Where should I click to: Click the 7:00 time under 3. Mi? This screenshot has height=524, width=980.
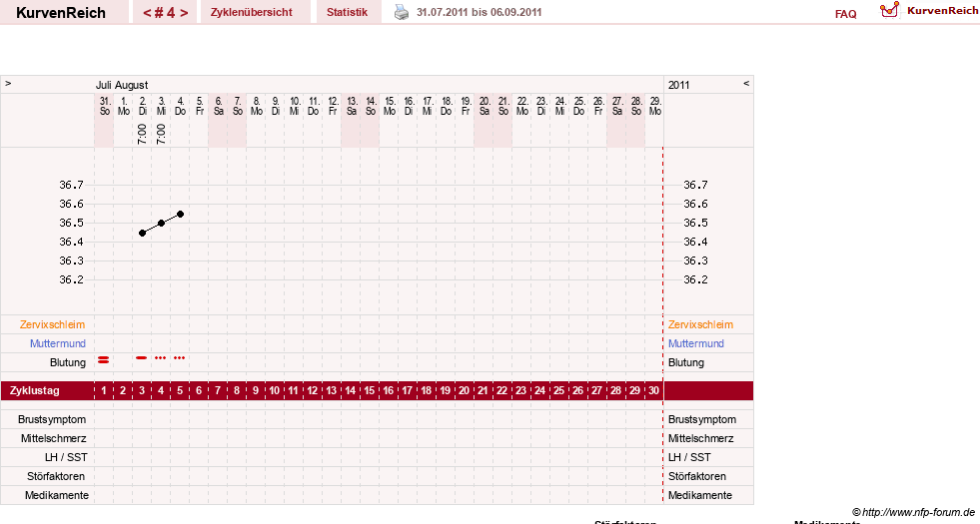[x=161, y=135]
